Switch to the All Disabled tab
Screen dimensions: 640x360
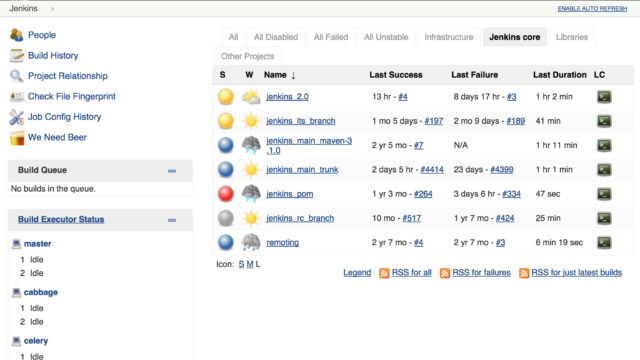[276, 37]
